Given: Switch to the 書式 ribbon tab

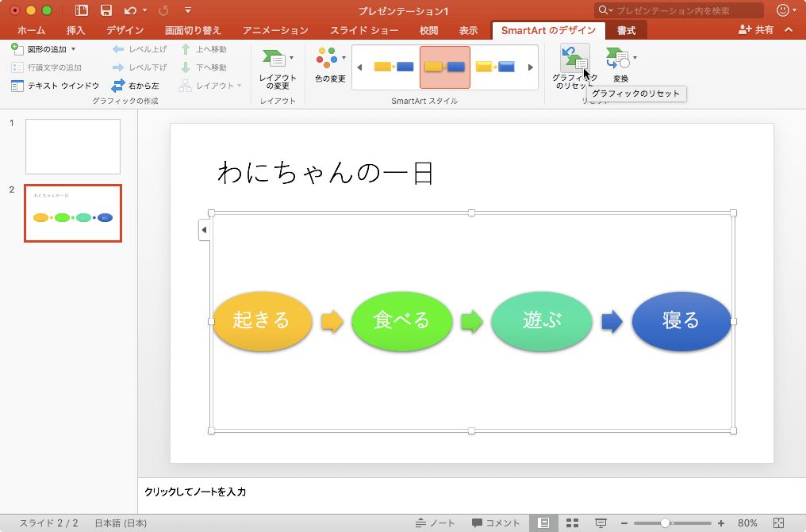Looking at the screenshot, I should (x=626, y=30).
